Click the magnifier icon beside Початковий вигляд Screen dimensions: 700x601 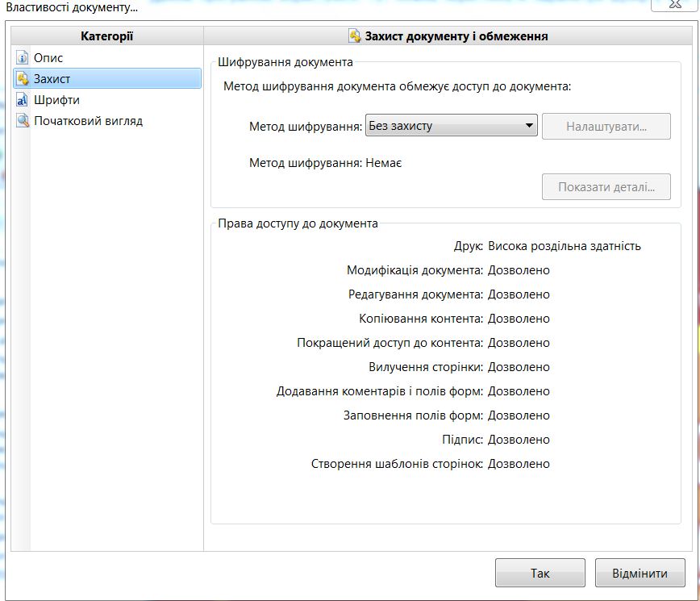click(x=22, y=121)
